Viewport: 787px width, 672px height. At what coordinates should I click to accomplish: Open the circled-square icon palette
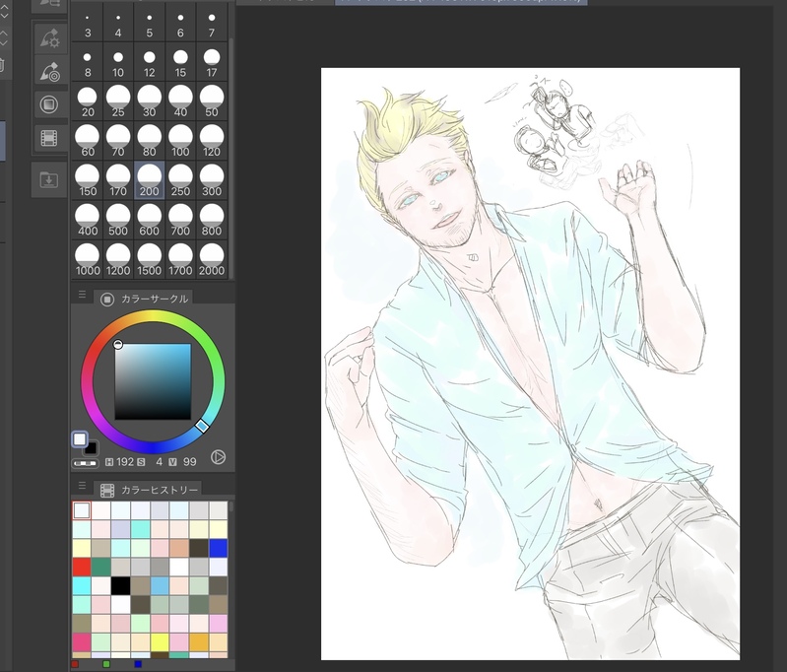[x=49, y=104]
